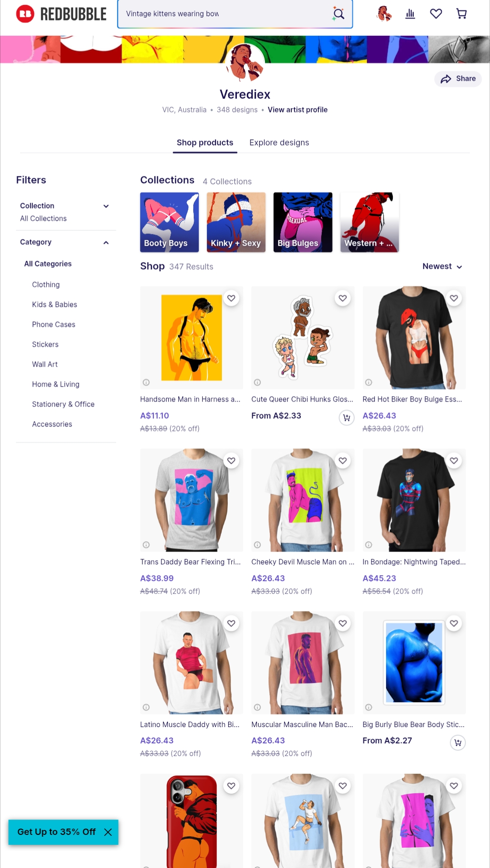Click the Share button
This screenshot has height=868, width=490.
click(x=458, y=79)
